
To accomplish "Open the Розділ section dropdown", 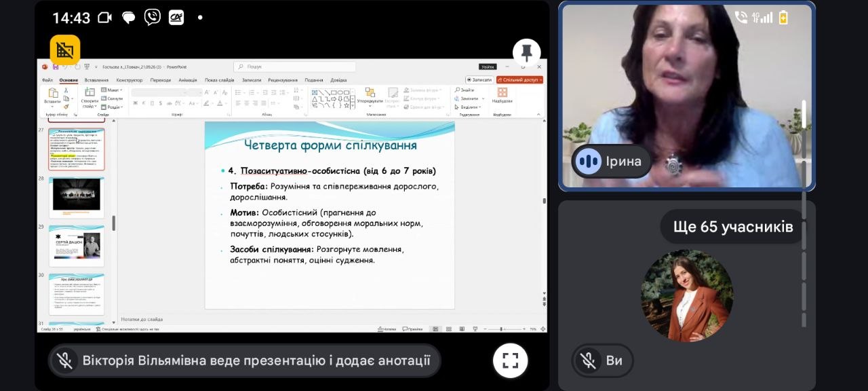I will (x=113, y=107).
